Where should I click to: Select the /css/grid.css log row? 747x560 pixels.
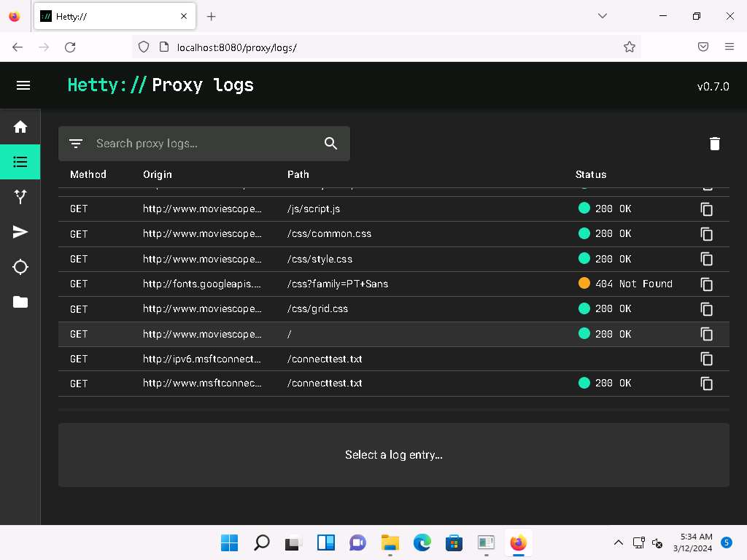(365, 309)
